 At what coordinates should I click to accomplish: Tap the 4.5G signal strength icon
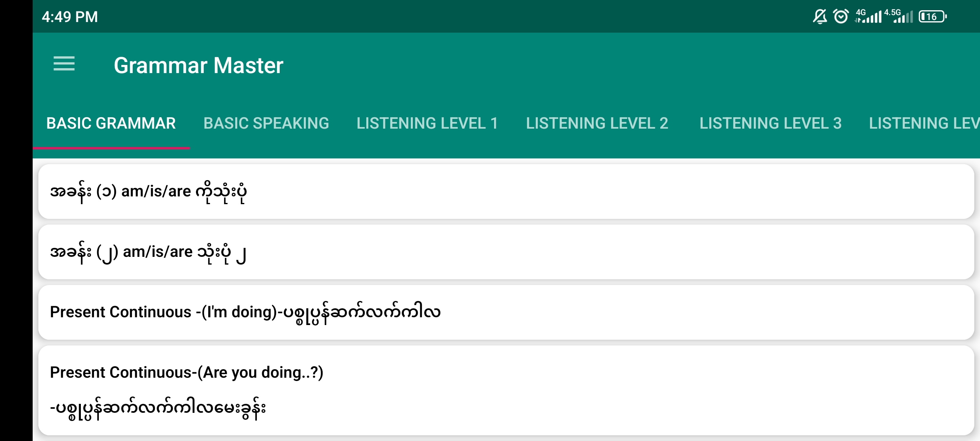[898, 16]
